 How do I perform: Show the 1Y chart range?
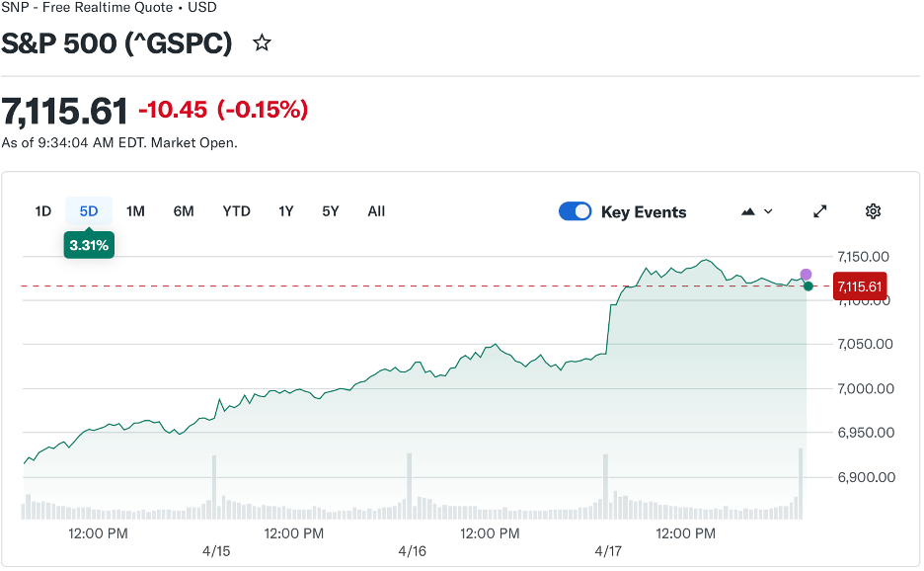click(286, 211)
